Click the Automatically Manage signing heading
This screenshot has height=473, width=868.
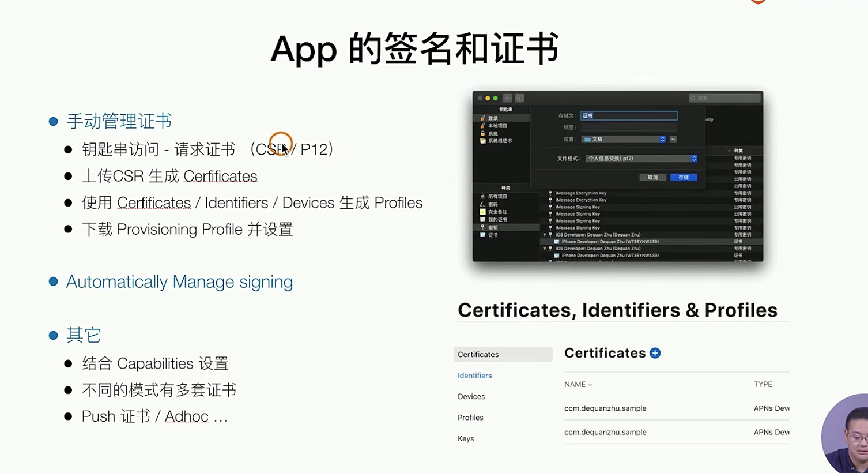179,282
